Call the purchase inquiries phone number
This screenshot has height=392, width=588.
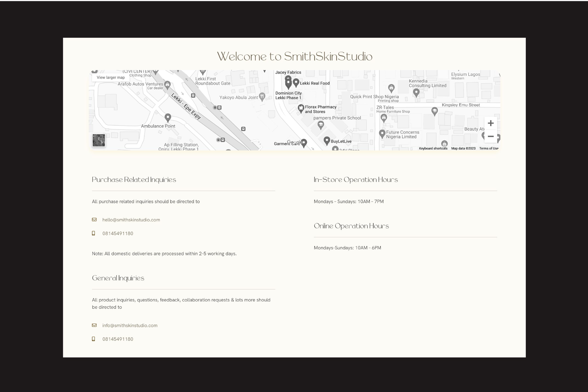(x=118, y=233)
